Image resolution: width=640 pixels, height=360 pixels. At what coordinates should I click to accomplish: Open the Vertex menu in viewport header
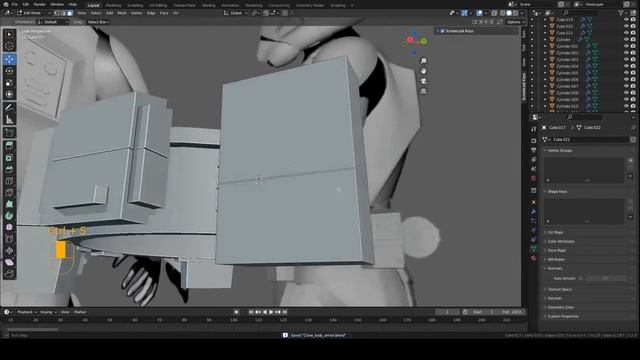(x=136, y=13)
